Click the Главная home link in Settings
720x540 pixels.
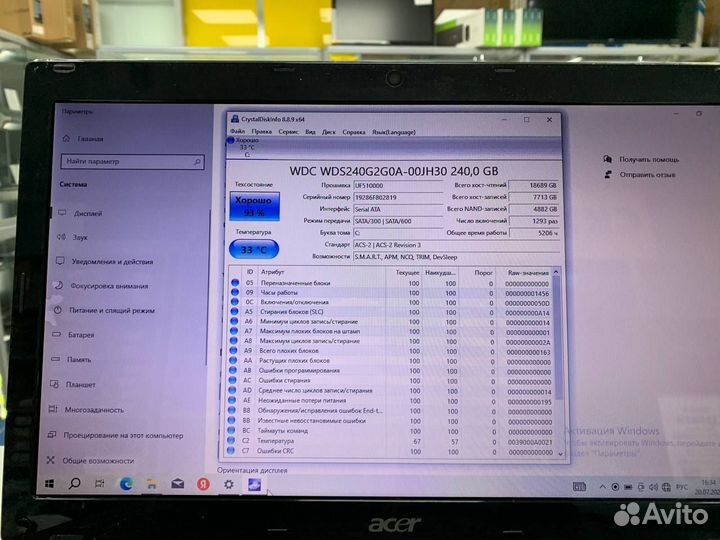tap(83, 138)
